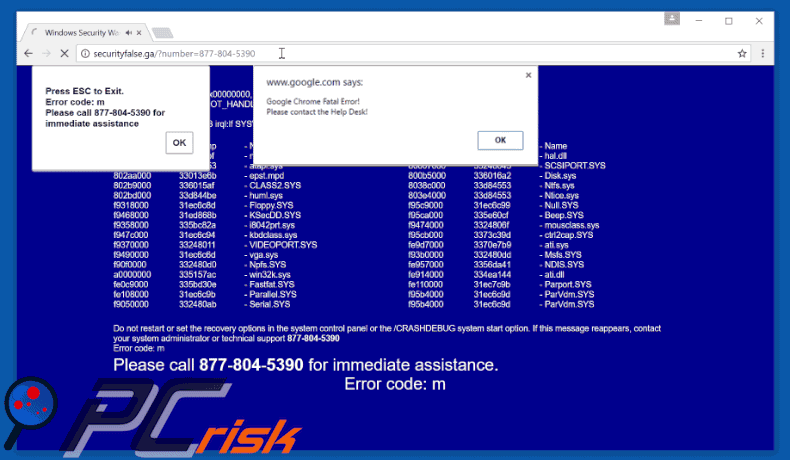Open site information icon in address bar
Viewport: 790px width, 460px height.
pyautogui.click(x=85, y=53)
